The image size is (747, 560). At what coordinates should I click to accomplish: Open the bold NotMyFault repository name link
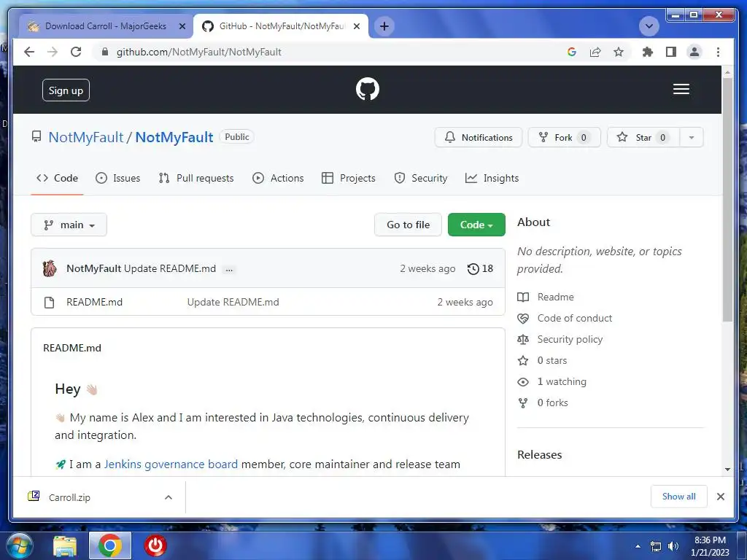174,137
